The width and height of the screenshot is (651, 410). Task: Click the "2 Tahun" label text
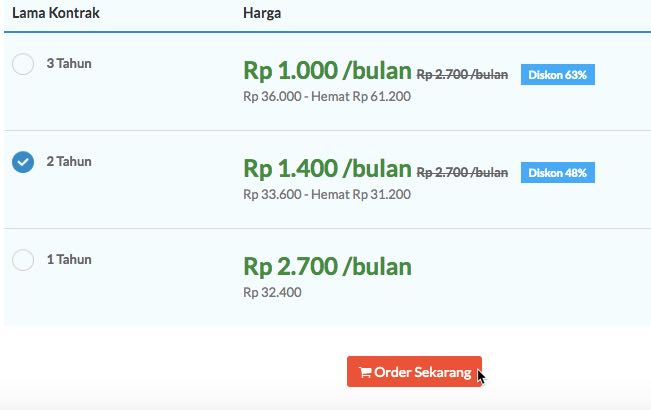tap(69, 161)
